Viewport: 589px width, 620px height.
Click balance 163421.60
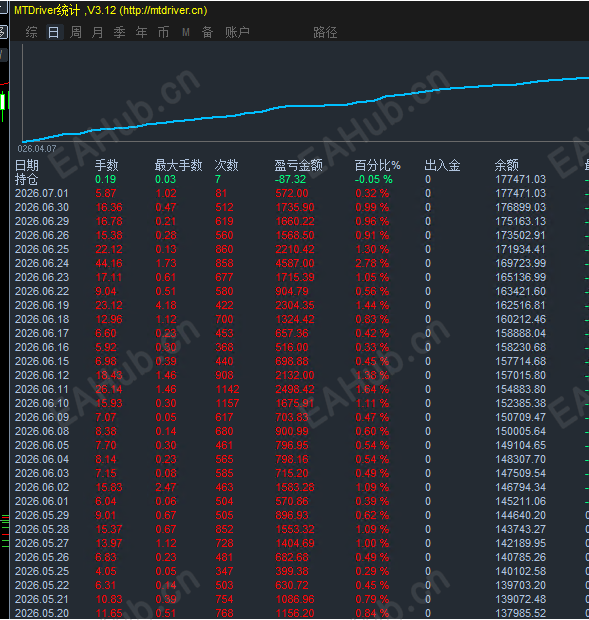(521, 291)
